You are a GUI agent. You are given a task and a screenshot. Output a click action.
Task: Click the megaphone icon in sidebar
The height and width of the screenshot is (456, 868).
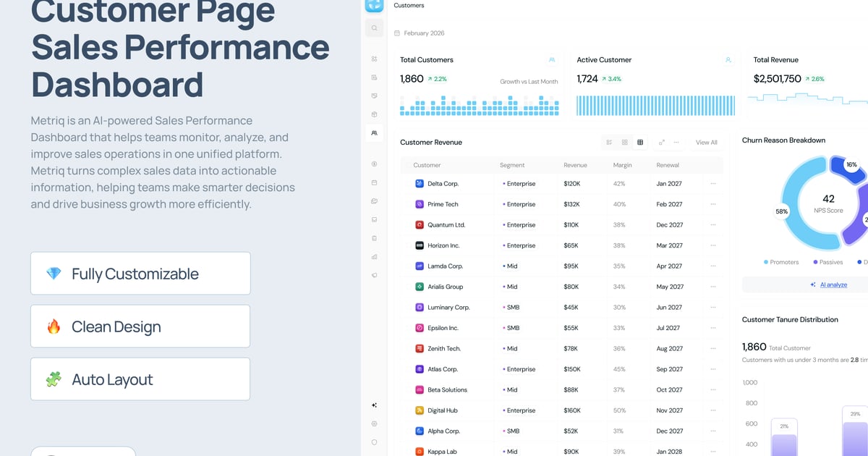tap(374, 275)
